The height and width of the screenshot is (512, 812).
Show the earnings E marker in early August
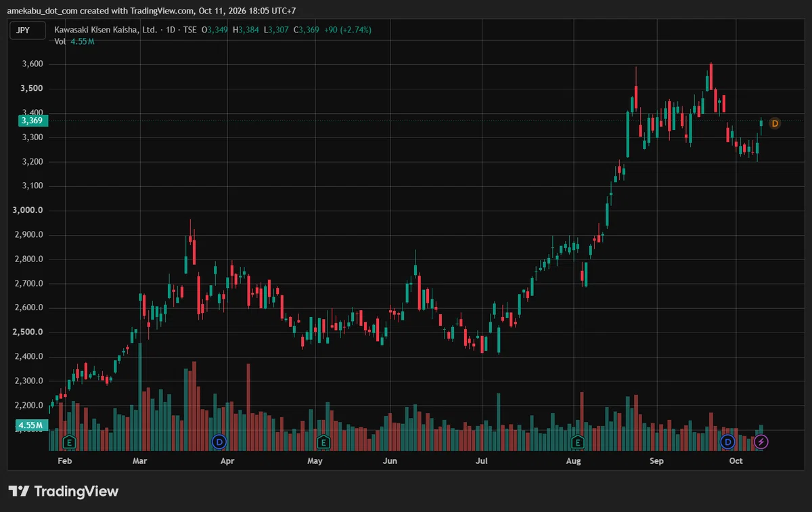click(x=578, y=442)
